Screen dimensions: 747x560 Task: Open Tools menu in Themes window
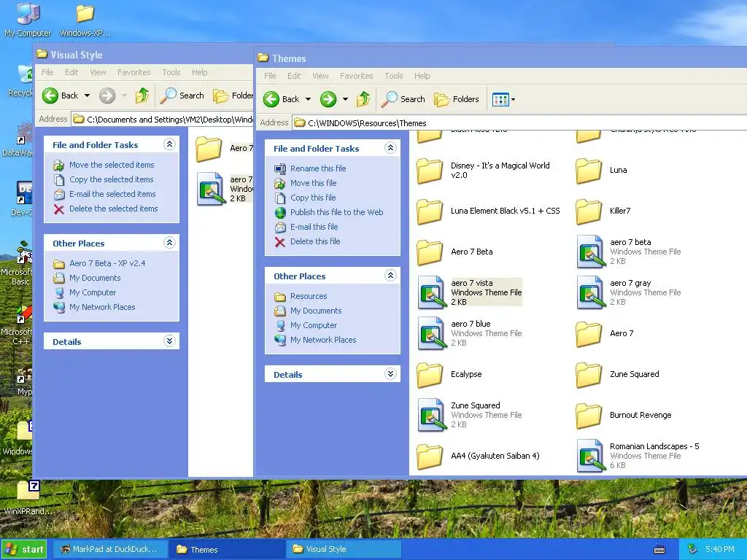(394, 76)
